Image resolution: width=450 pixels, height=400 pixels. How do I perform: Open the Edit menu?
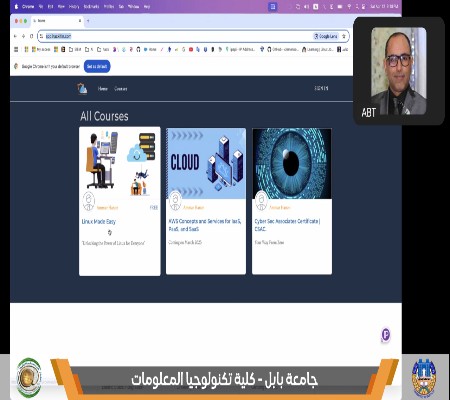coord(51,6)
